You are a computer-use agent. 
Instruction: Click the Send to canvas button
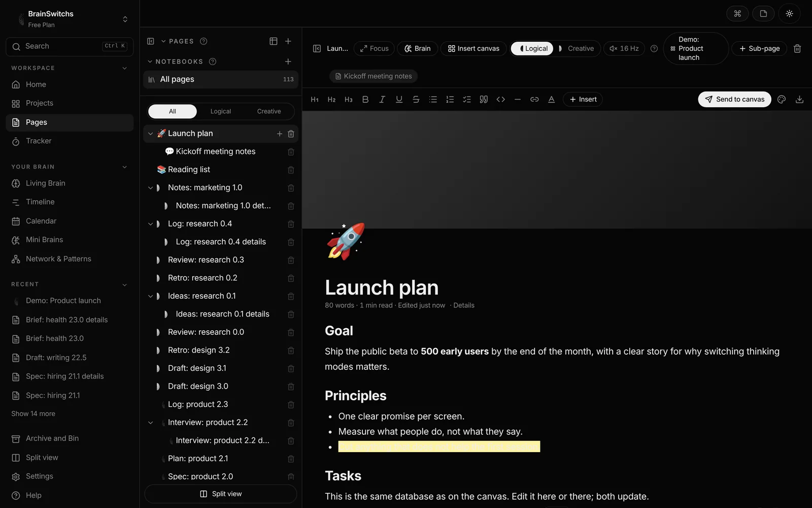(x=734, y=100)
